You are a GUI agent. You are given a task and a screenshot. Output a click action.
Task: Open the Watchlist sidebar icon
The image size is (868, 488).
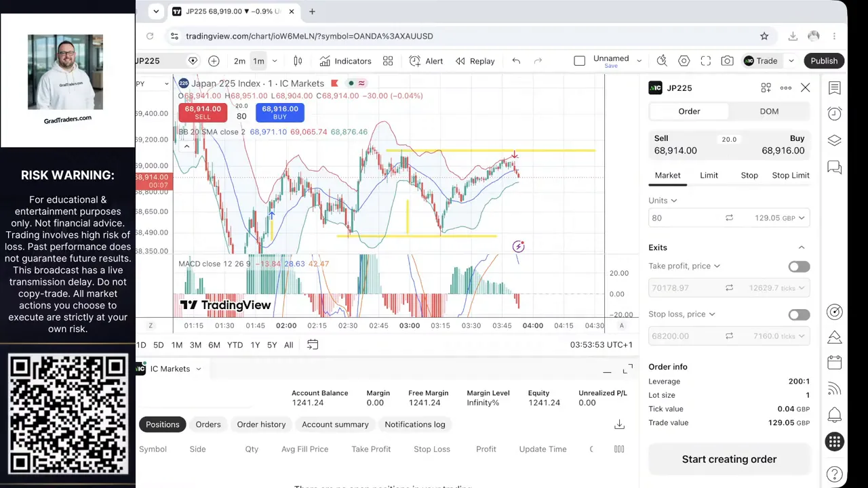click(835, 88)
